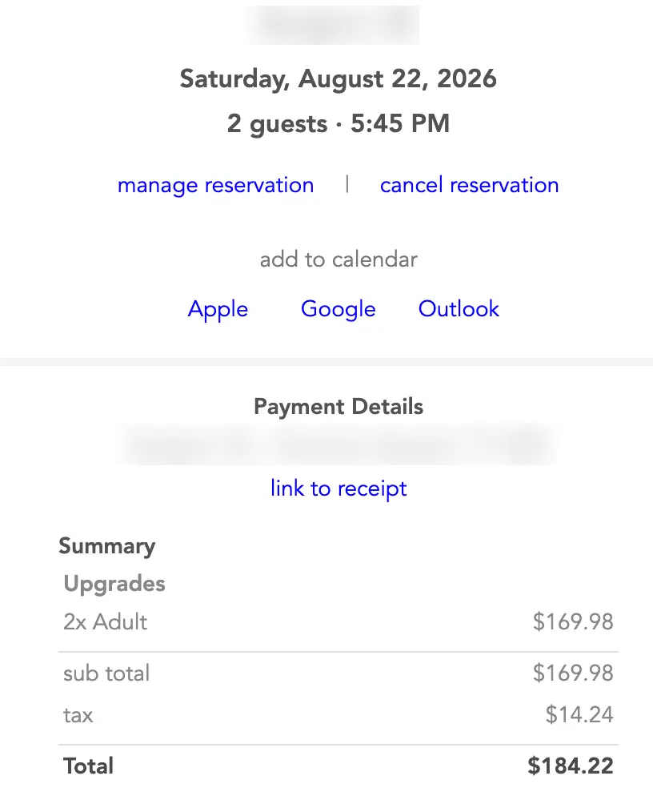The width and height of the screenshot is (653, 812).
Task: Select the Saturday, August 22, 2026 date heading
Action: coord(338,79)
